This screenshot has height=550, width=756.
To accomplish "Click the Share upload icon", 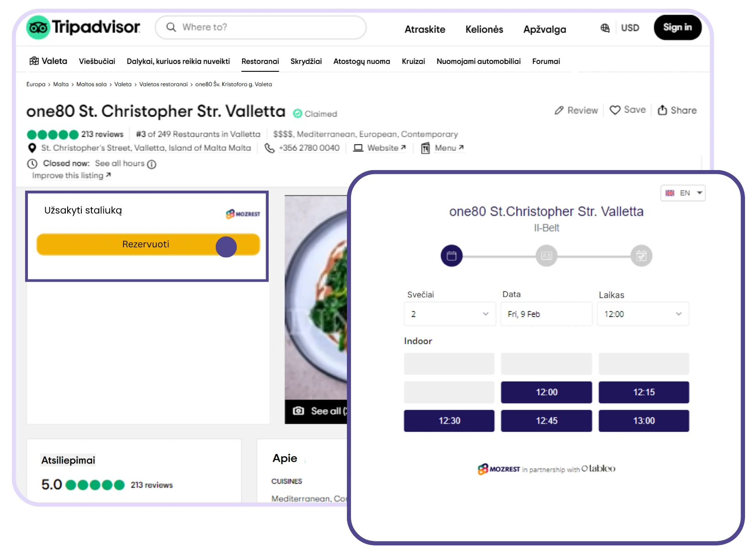I will point(662,110).
